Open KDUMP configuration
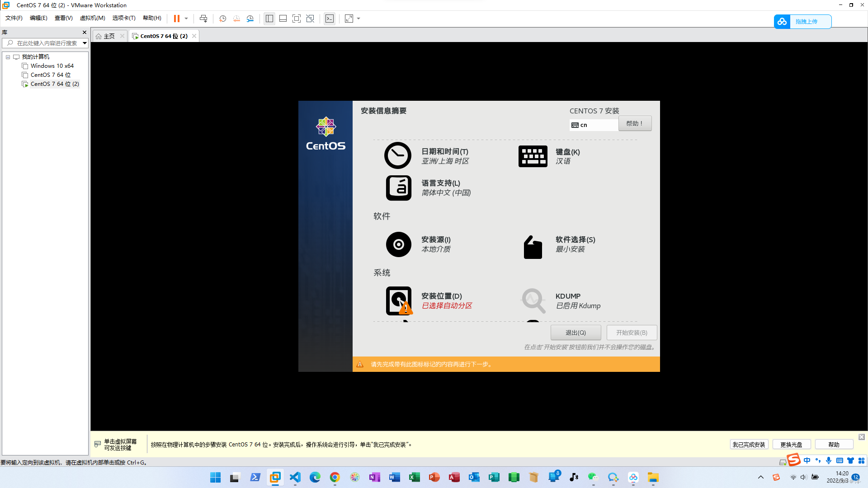 (x=561, y=301)
